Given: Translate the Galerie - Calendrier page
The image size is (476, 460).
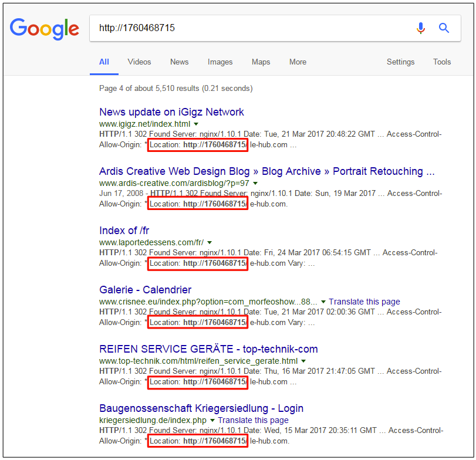Looking at the screenshot, I should (x=364, y=302).
